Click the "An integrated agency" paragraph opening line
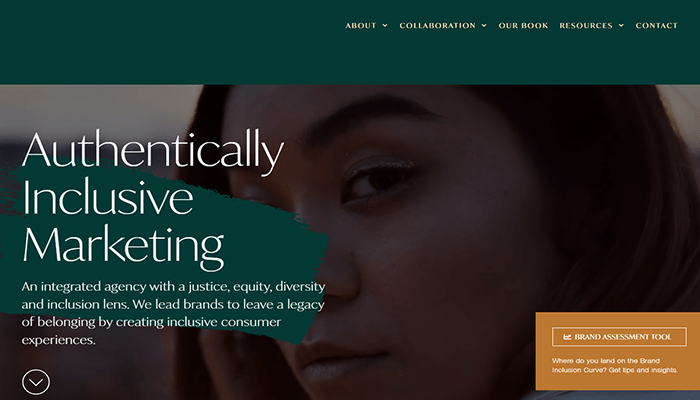Image resolution: width=700 pixels, height=400 pixels. (x=173, y=286)
